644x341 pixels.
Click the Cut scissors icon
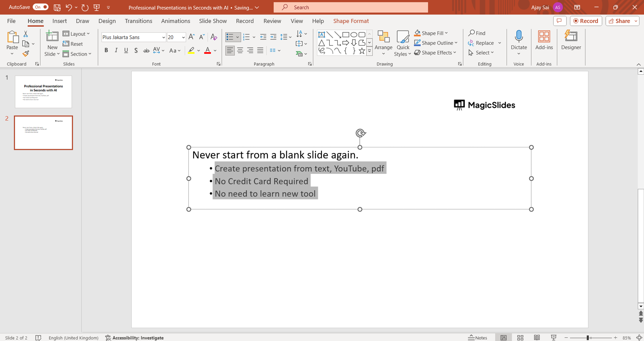[x=25, y=34]
